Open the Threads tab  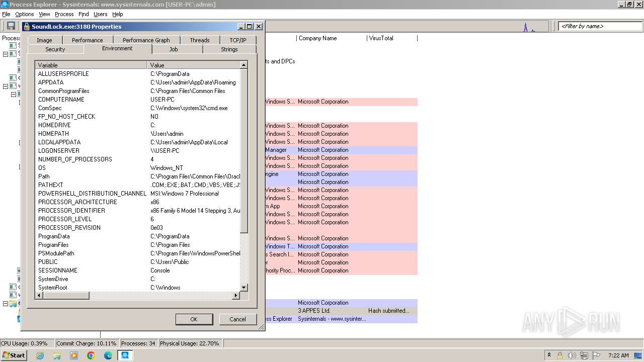click(200, 40)
